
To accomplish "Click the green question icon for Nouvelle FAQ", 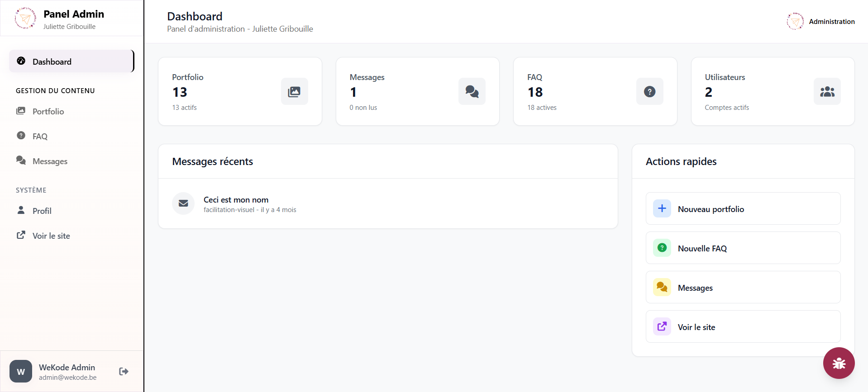I will (x=662, y=248).
